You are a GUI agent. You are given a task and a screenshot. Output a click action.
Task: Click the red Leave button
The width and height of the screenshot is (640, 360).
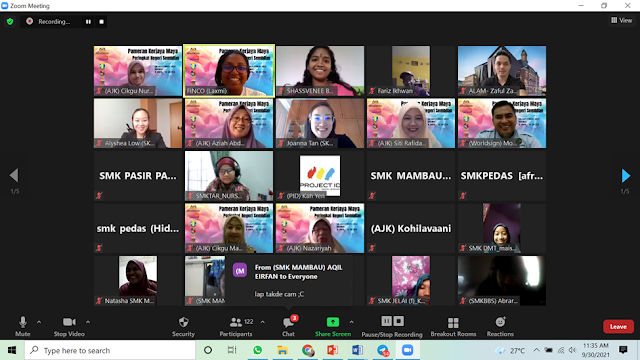(x=618, y=327)
